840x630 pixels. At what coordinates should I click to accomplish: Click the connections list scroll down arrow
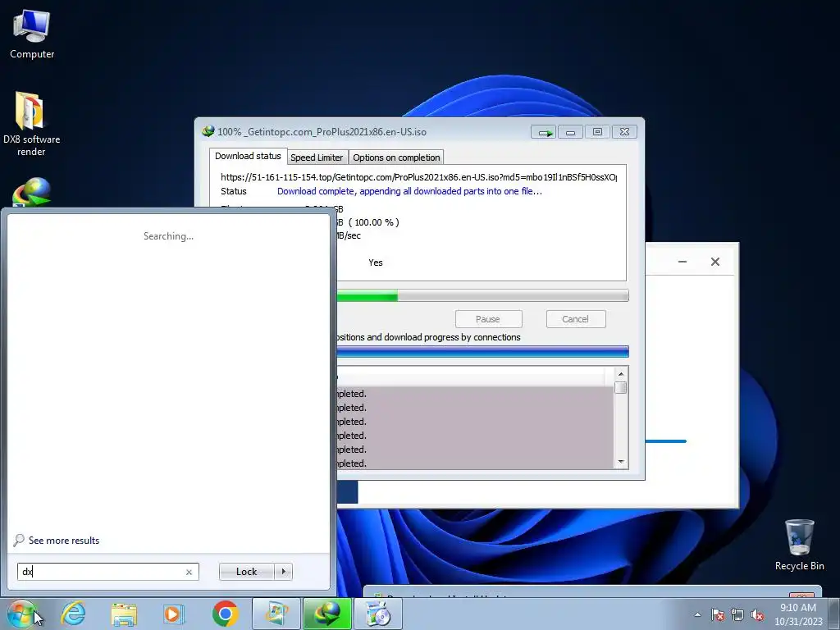[621, 462]
